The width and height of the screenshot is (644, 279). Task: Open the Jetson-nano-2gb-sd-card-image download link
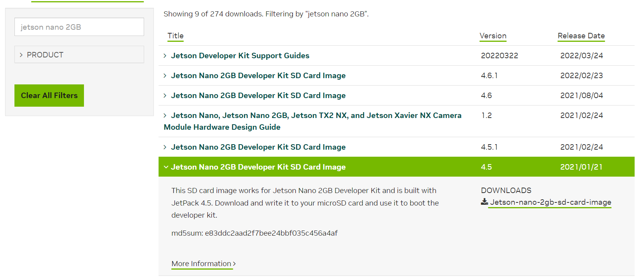tap(550, 202)
